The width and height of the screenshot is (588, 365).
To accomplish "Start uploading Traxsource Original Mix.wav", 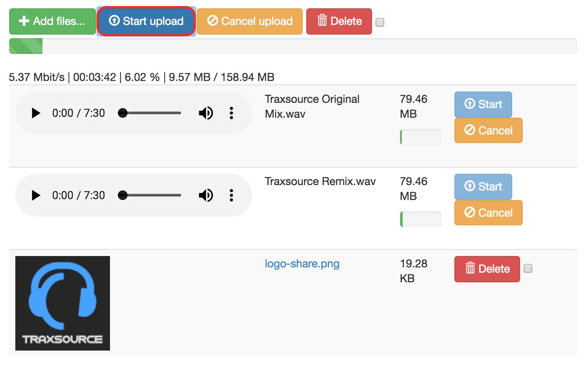I will coord(483,105).
